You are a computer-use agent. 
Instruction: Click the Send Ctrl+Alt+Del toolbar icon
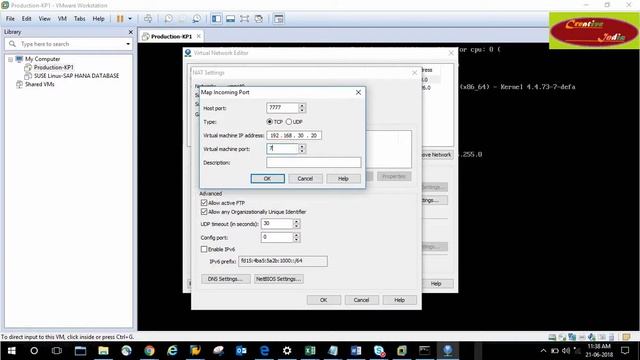coord(148,19)
